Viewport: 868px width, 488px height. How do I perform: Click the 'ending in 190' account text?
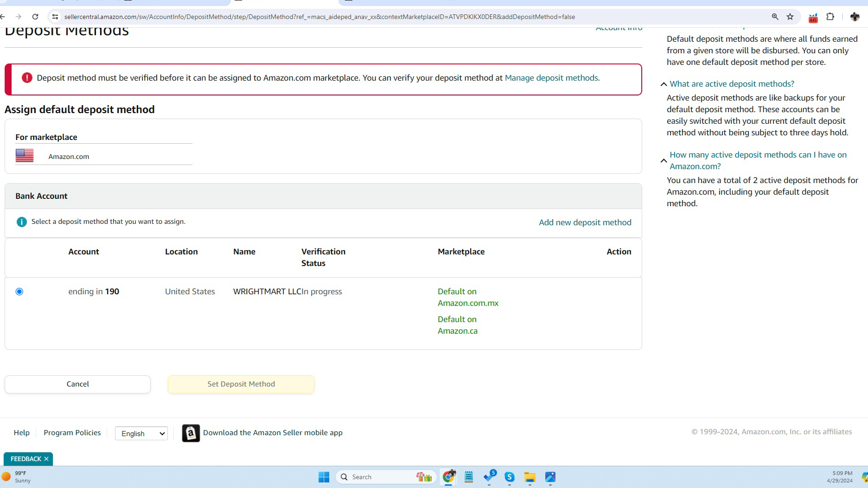[94, 292]
